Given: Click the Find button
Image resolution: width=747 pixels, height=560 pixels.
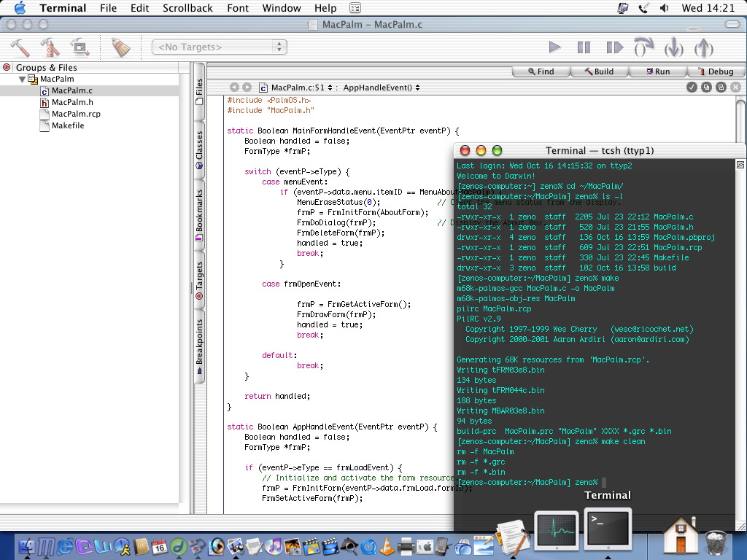Looking at the screenshot, I should 540,71.
